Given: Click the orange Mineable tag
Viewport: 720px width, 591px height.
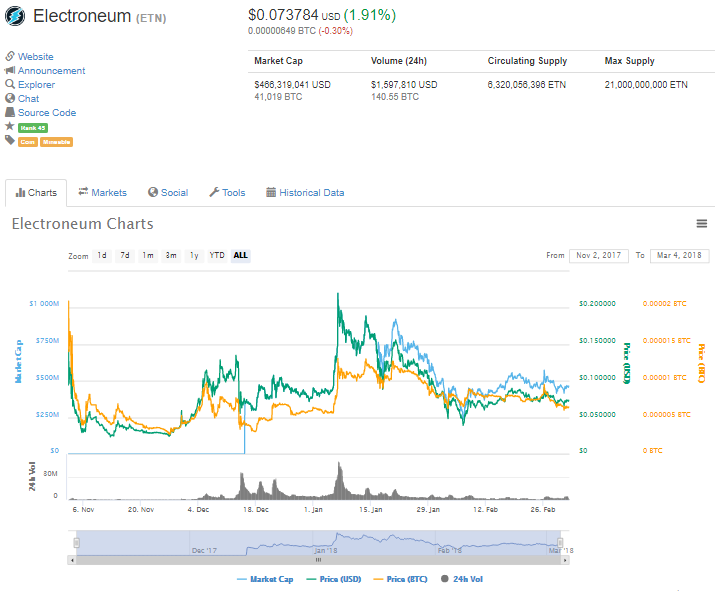Looking at the screenshot, I should click(x=56, y=142).
